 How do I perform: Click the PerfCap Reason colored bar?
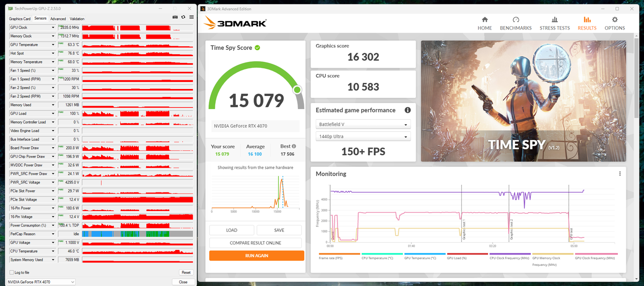pos(137,234)
